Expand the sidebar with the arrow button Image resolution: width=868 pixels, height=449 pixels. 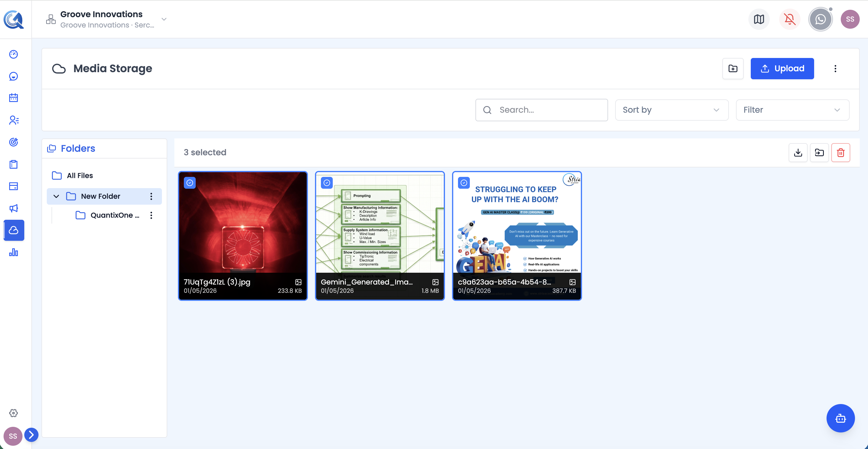pyautogui.click(x=31, y=435)
